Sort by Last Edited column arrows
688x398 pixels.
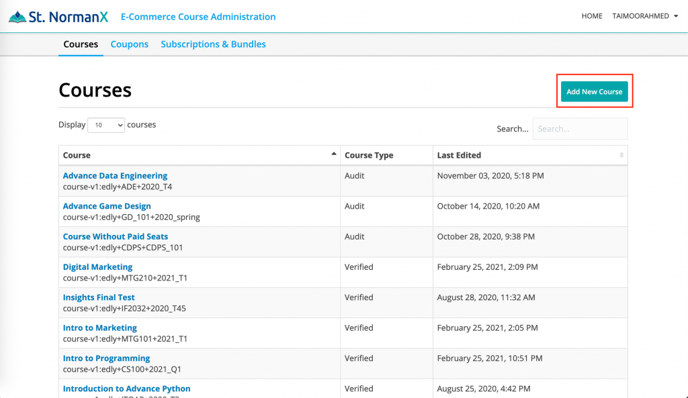click(x=621, y=155)
